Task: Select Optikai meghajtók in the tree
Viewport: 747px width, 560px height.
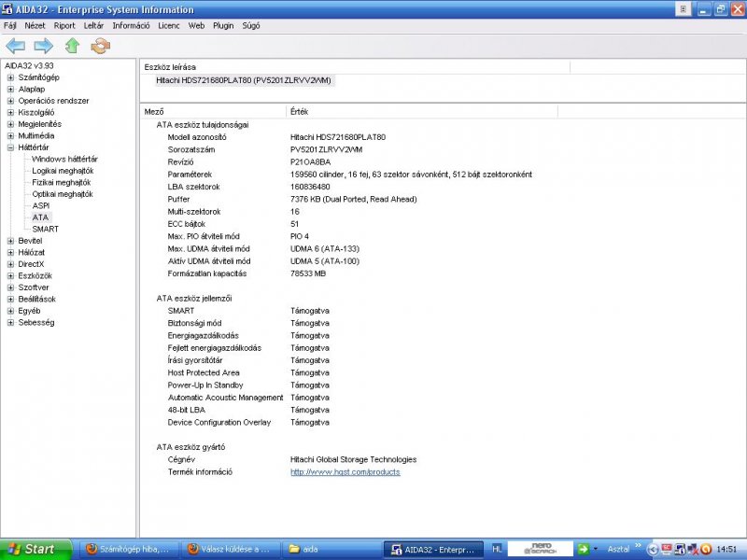Action: point(62,194)
